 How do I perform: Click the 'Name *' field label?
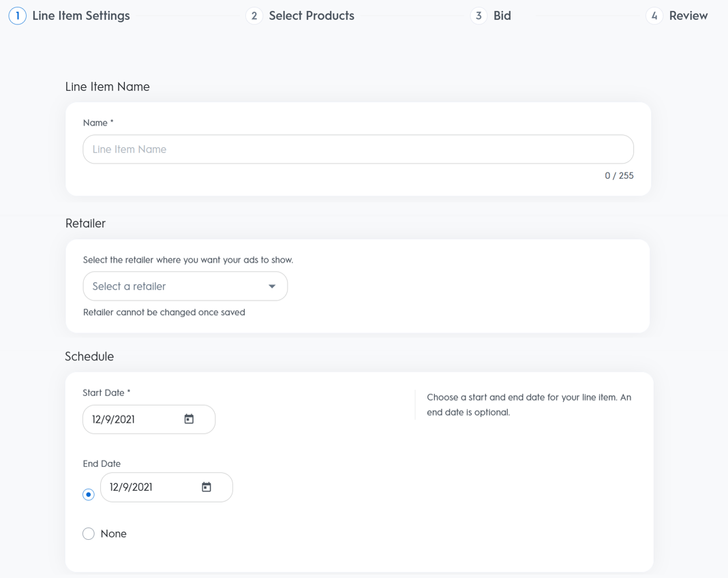(98, 123)
